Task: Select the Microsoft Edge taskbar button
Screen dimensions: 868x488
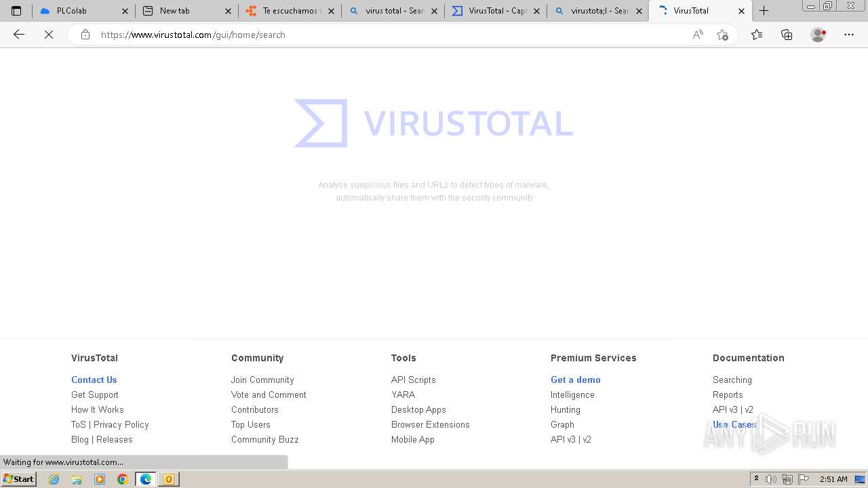Action: (146, 479)
